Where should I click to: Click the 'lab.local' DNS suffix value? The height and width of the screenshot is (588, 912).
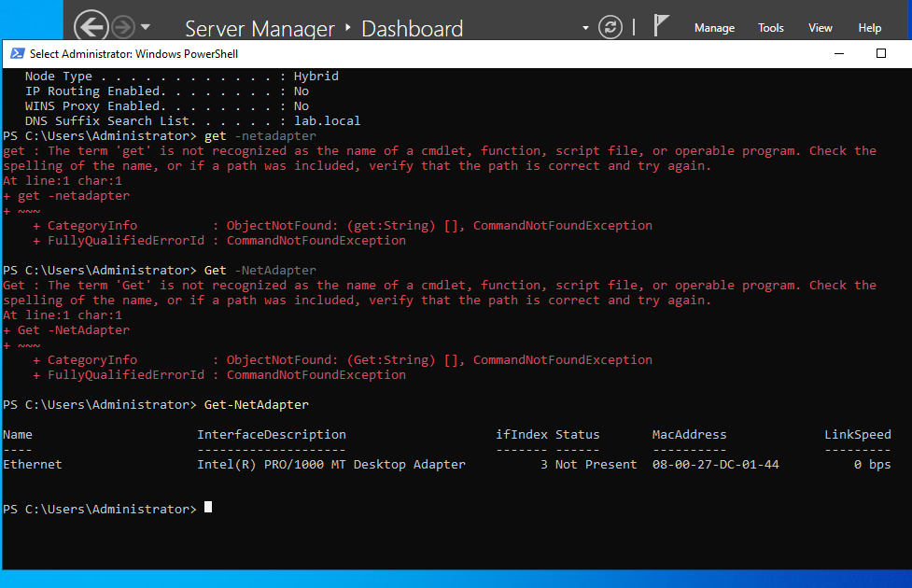coord(327,121)
